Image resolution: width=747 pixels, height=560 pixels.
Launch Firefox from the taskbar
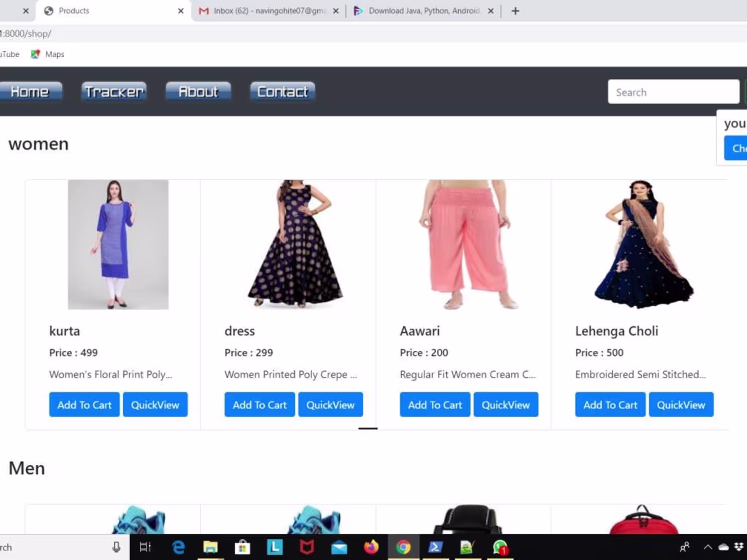point(371,547)
